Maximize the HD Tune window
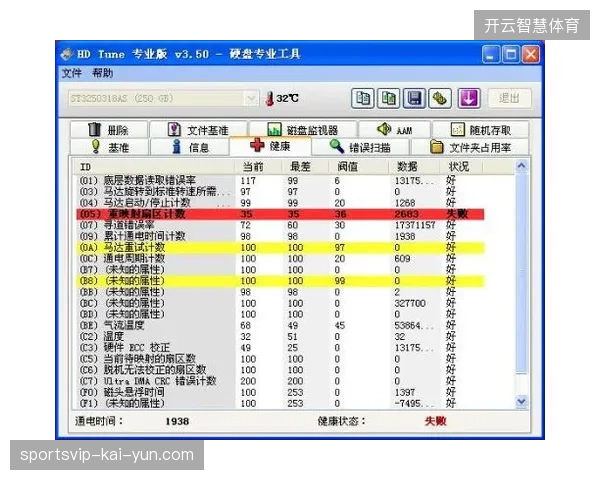600x480 pixels. point(511,54)
